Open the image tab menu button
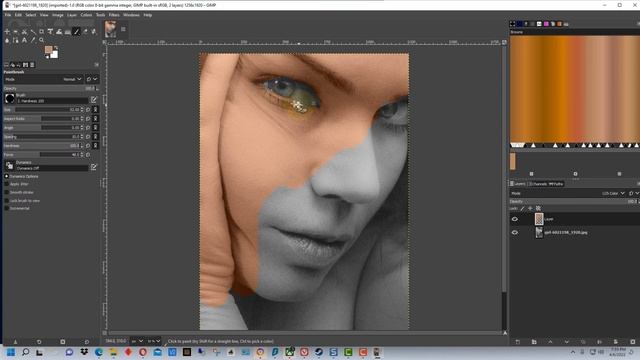This screenshot has height=360, width=640. tap(123, 29)
